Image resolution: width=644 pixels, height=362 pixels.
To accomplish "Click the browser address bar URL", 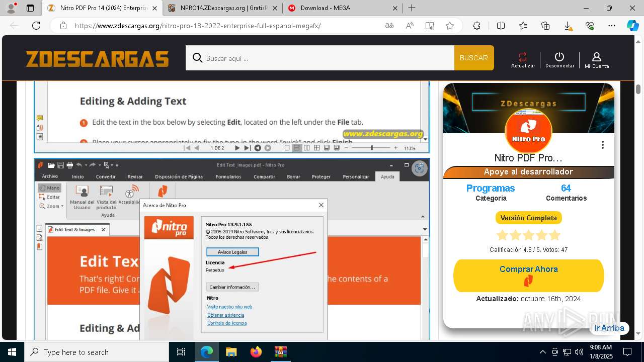I will (198, 26).
